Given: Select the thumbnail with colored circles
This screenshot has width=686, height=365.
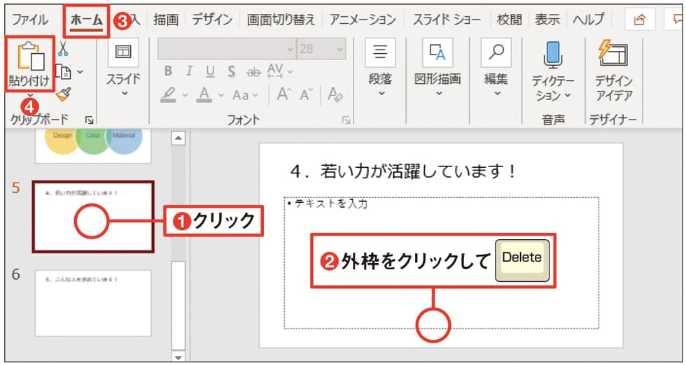Looking at the screenshot, I should (x=93, y=145).
